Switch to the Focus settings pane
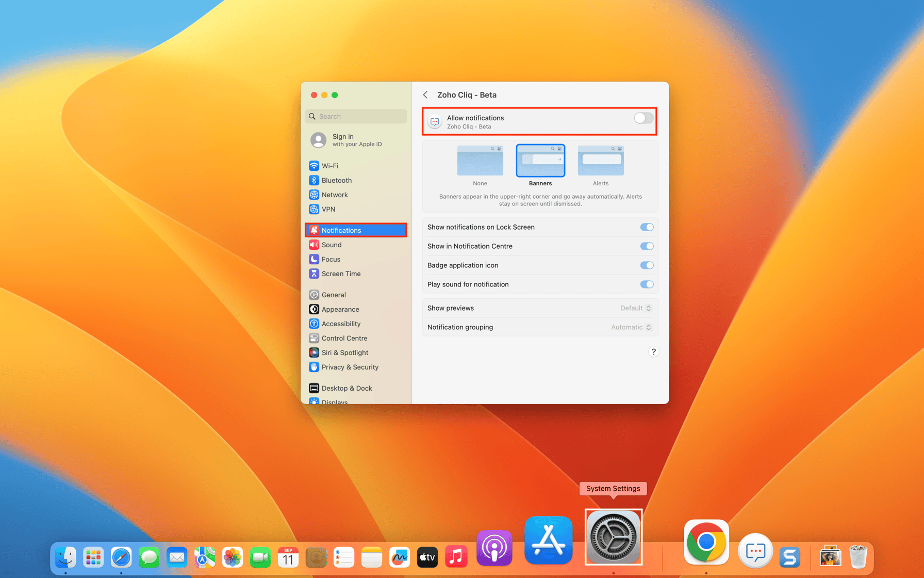This screenshot has width=924, height=578. [356, 259]
